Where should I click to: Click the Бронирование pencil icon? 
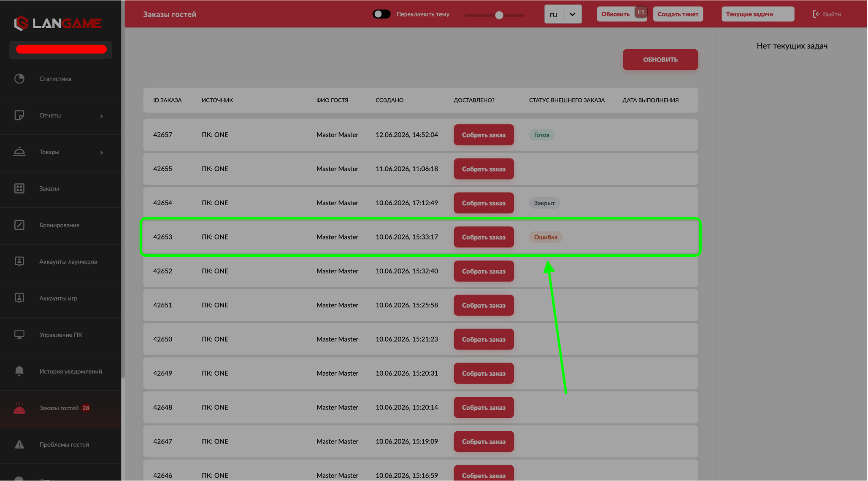pyautogui.click(x=19, y=225)
